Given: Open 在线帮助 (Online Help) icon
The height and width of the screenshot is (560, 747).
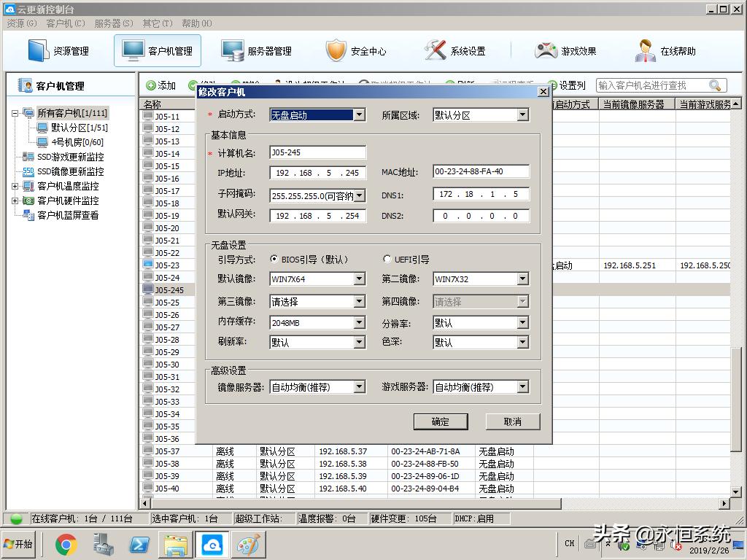Looking at the screenshot, I should pyautogui.click(x=645, y=51).
